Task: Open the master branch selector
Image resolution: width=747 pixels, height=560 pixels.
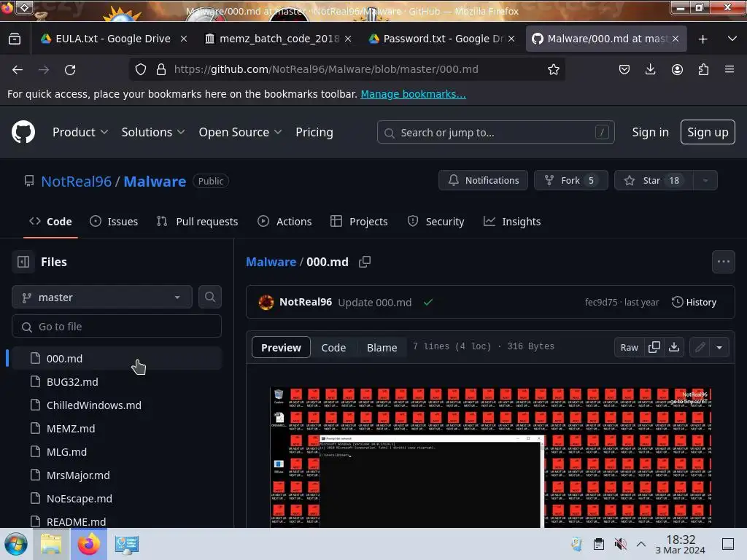Action: pos(102,297)
